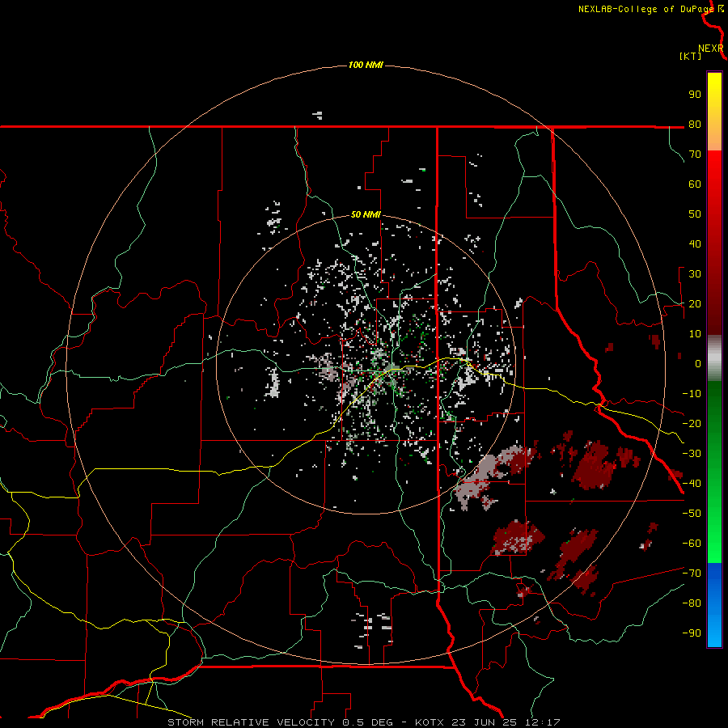Click the '0' scale value on the legend
This screenshot has height=728, width=728.
[697, 363]
